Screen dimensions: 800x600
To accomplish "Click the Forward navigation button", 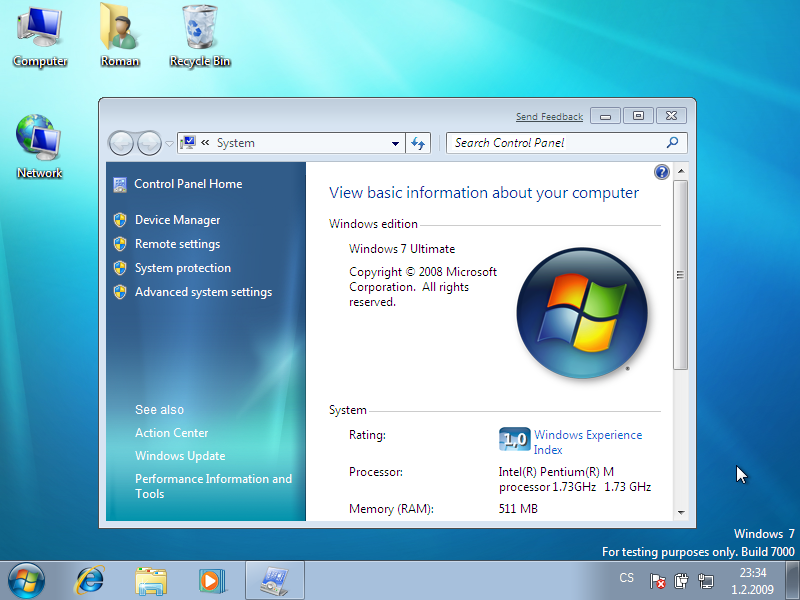I will [149, 143].
